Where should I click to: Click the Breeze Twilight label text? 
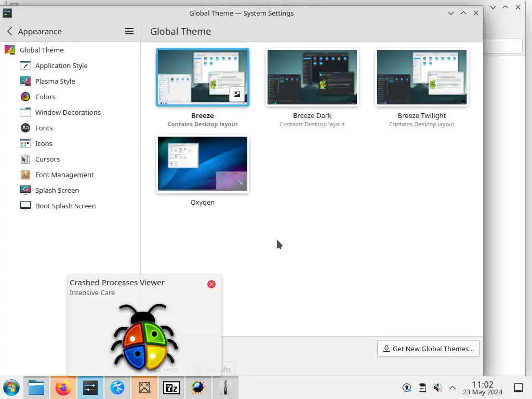(422, 116)
